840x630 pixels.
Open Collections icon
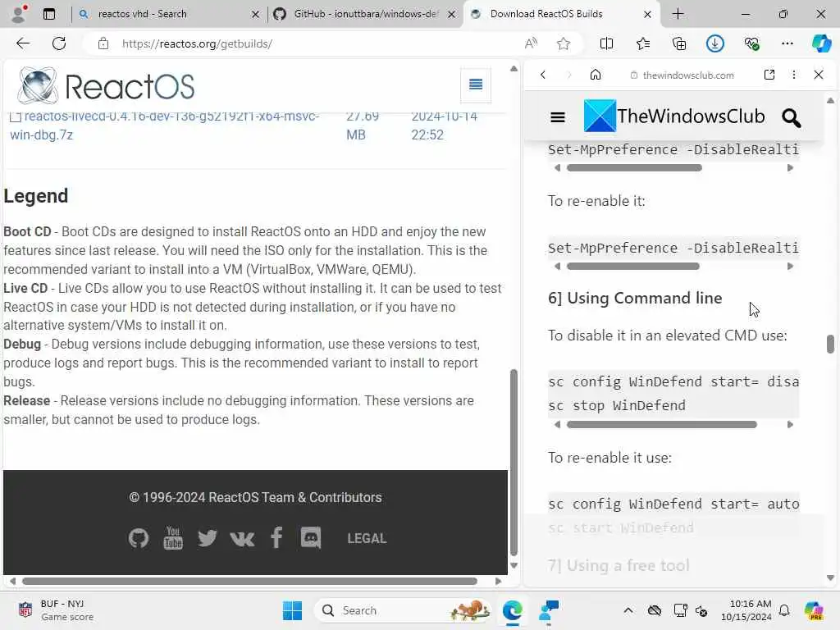(x=678, y=43)
